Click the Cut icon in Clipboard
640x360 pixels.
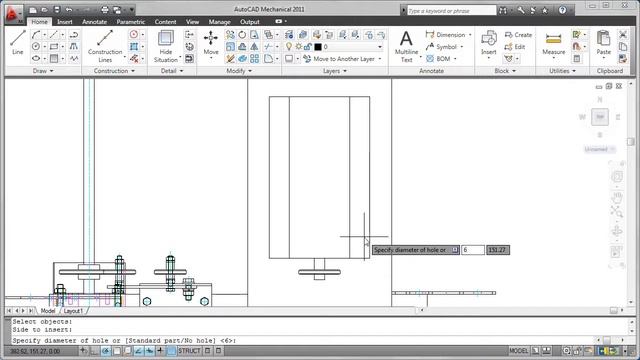[623, 35]
